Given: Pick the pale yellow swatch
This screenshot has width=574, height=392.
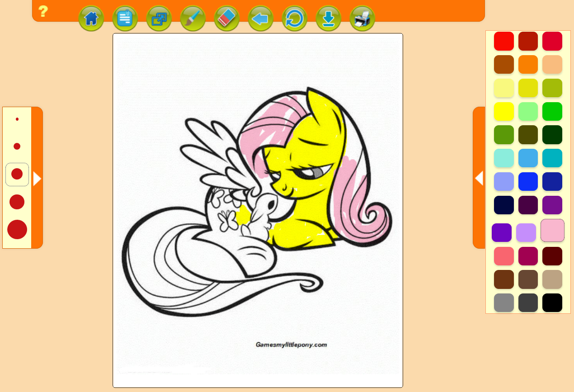Looking at the screenshot, I should [504, 88].
